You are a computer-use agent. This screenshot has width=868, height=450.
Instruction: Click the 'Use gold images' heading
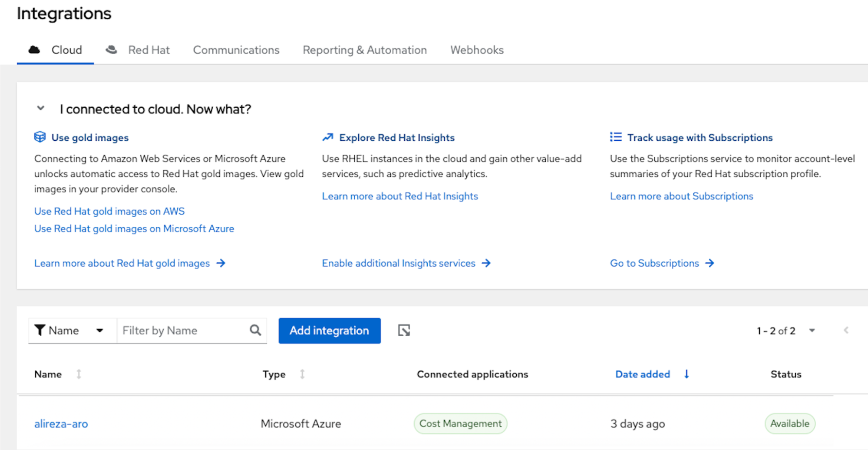point(90,138)
